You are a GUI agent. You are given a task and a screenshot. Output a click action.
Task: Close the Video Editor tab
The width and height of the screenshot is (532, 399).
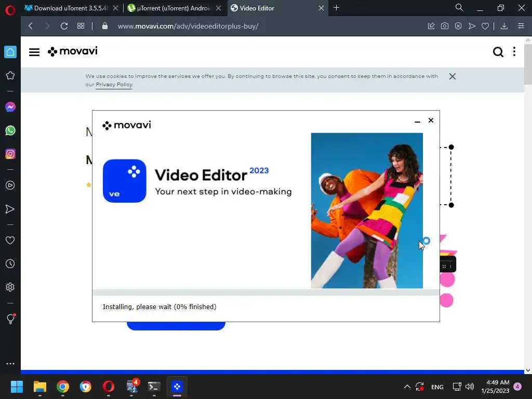[321, 8]
